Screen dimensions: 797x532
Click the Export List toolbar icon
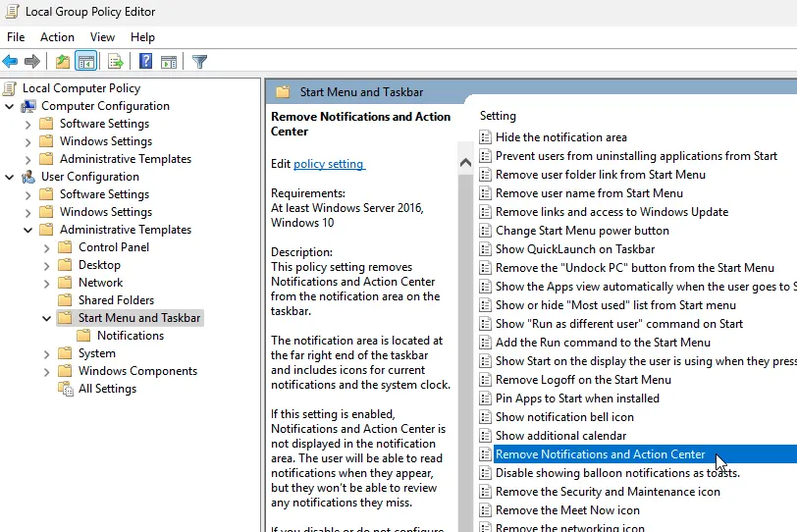tap(116, 62)
